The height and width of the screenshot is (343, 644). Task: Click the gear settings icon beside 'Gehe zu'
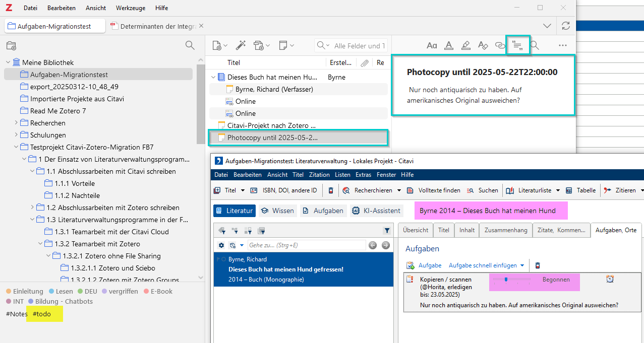pyautogui.click(x=221, y=245)
